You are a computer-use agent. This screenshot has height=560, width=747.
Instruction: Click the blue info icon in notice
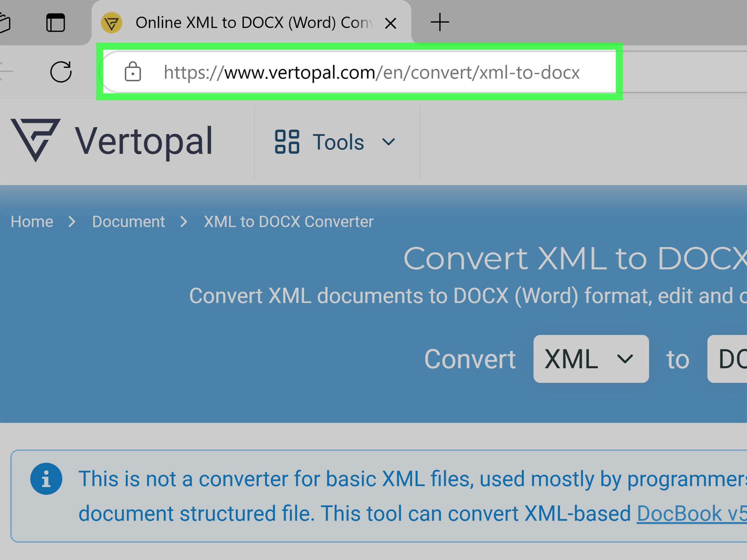point(46,479)
